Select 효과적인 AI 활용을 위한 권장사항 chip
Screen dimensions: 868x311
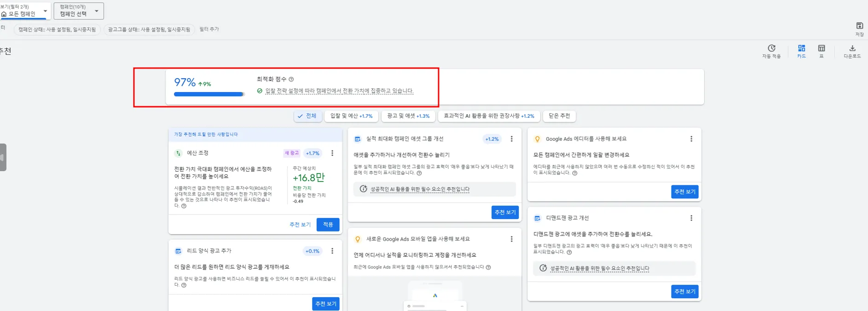(x=489, y=116)
